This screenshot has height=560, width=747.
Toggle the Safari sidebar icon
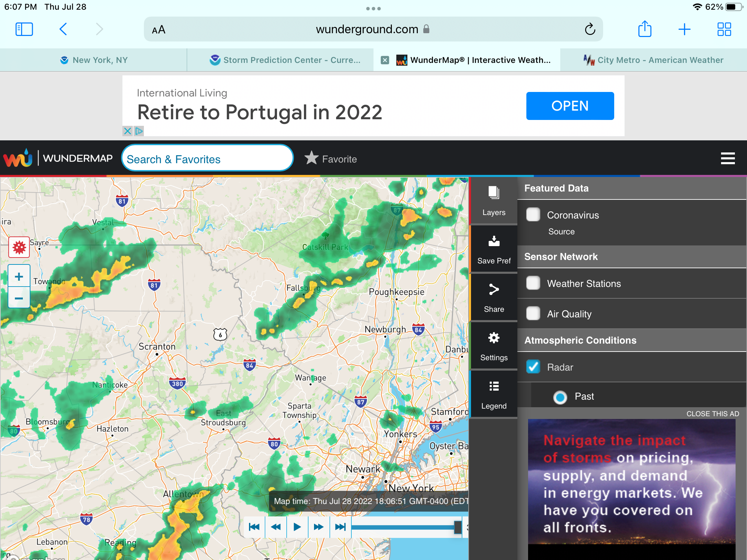pyautogui.click(x=24, y=29)
